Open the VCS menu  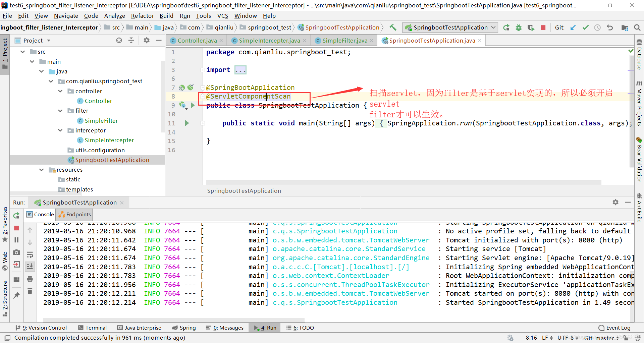pos(222,16)
